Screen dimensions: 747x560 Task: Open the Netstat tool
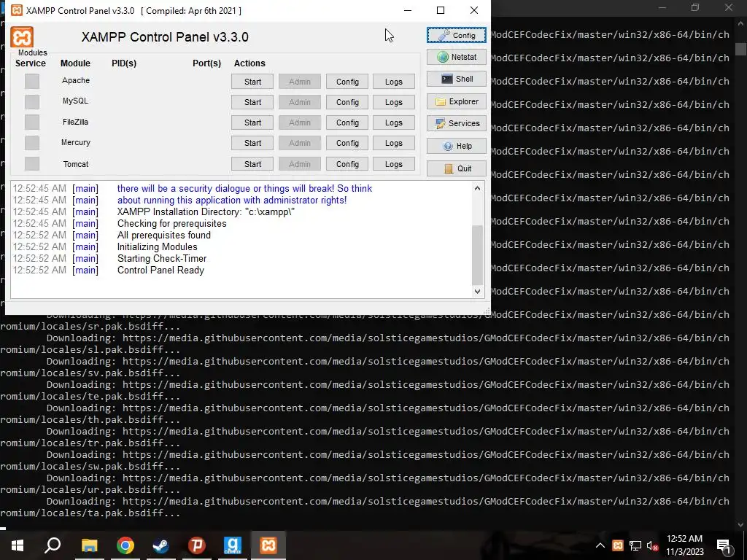point(457,57)
